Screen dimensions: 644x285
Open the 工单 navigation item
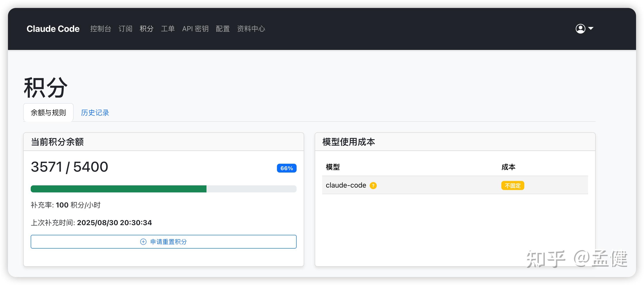click(x=168, y=29)
